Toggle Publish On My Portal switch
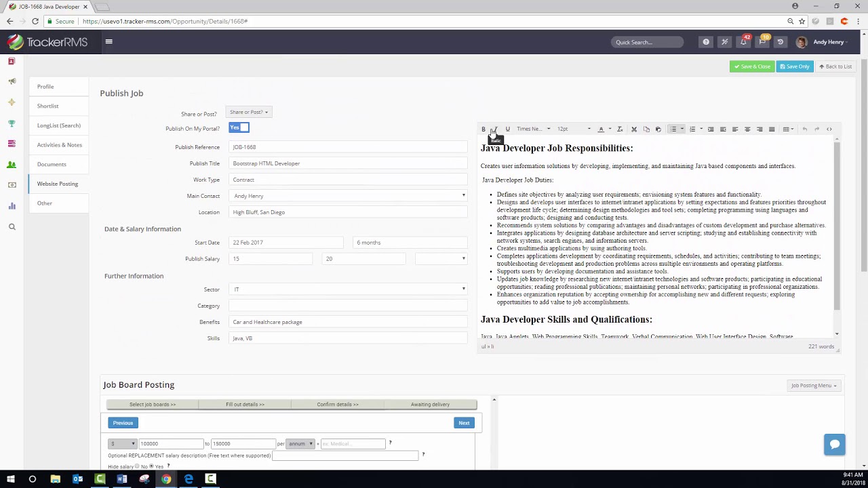868x488 pixels. pos(239,127)
